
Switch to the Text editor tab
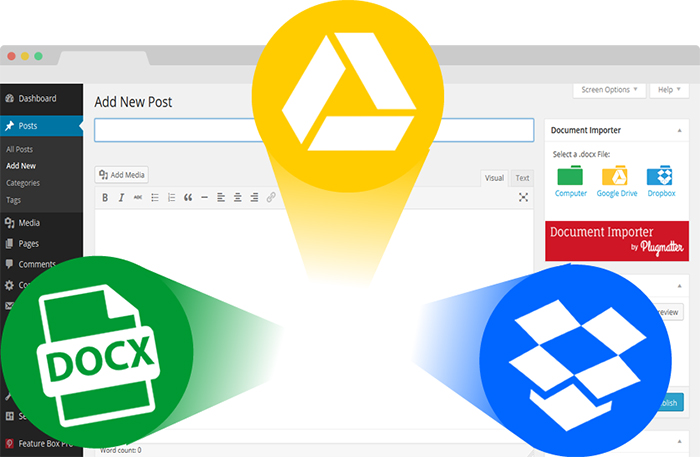[x=522, y=178]
